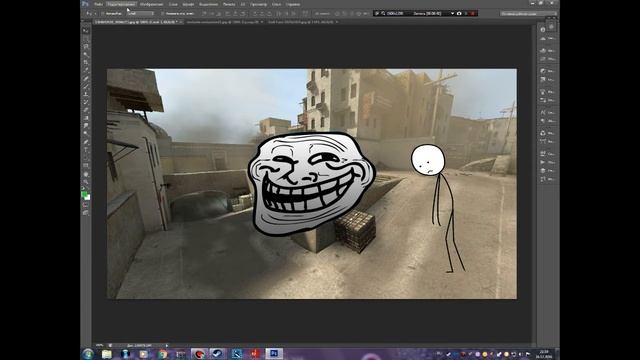Click the Photoshop taskbar button

point(274,354)
